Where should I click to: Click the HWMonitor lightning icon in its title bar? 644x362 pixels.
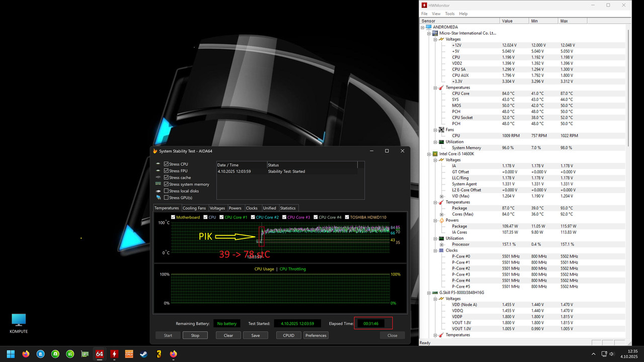tap(424, 5)
